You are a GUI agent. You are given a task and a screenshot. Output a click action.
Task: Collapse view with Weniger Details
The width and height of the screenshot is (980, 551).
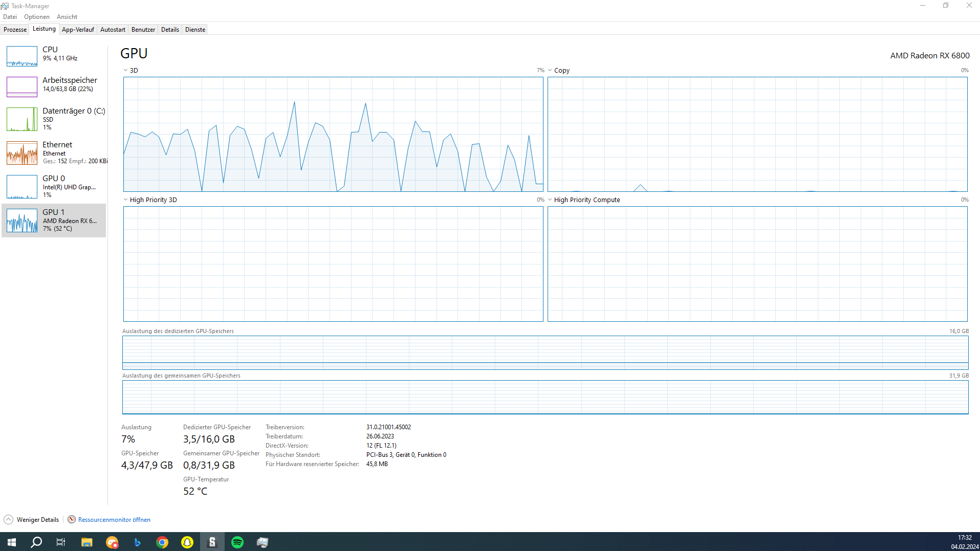pyautogui.click(x=38, y=520)
